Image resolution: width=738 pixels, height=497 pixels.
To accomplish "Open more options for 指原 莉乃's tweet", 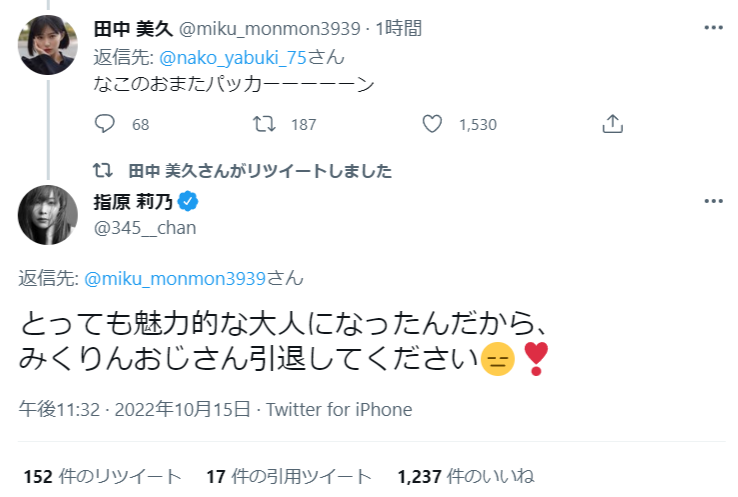I will point(712,200).
